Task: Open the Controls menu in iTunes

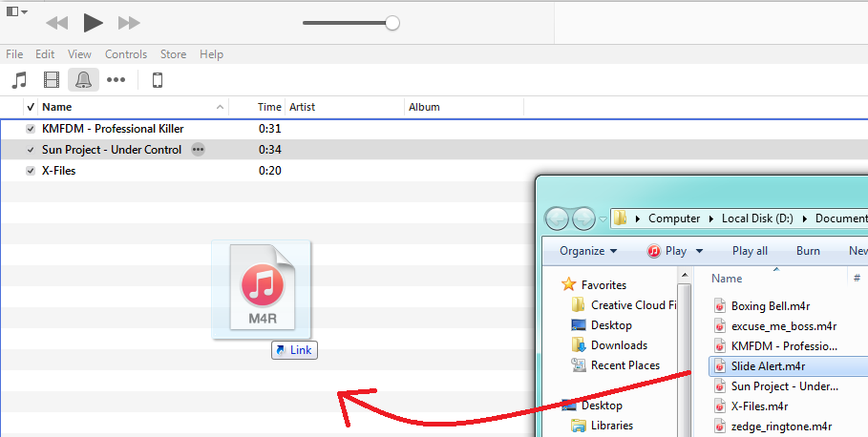Action: [126, 54]
